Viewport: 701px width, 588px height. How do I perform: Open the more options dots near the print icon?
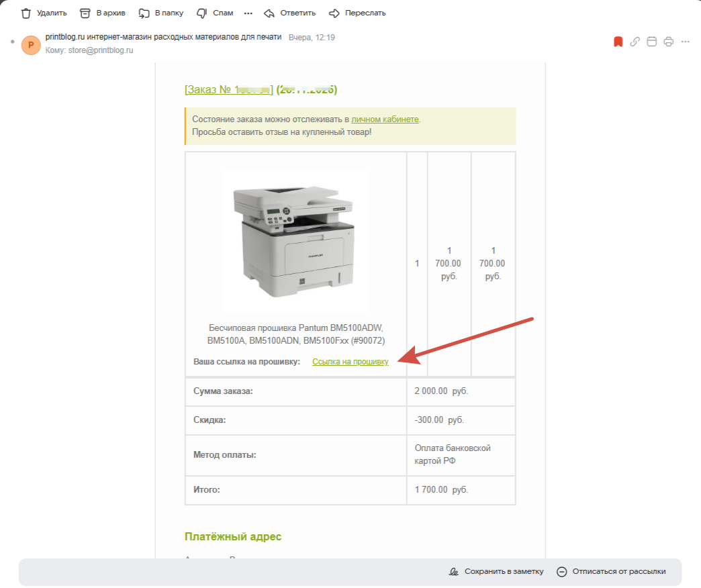[685, 42]
